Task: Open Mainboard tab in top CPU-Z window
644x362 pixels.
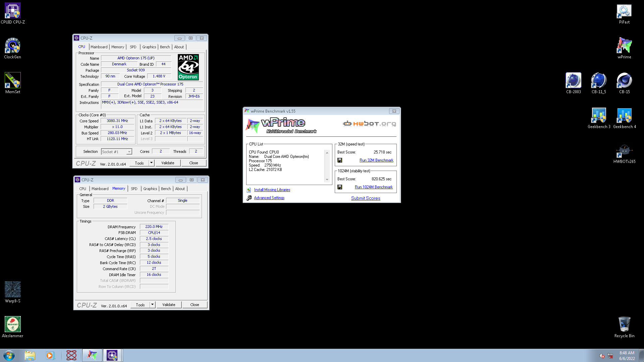Action: coord(99,47)
